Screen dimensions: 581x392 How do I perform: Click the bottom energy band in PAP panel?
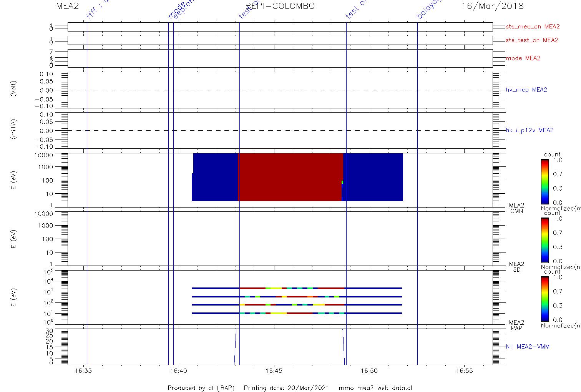click(297, 313)
